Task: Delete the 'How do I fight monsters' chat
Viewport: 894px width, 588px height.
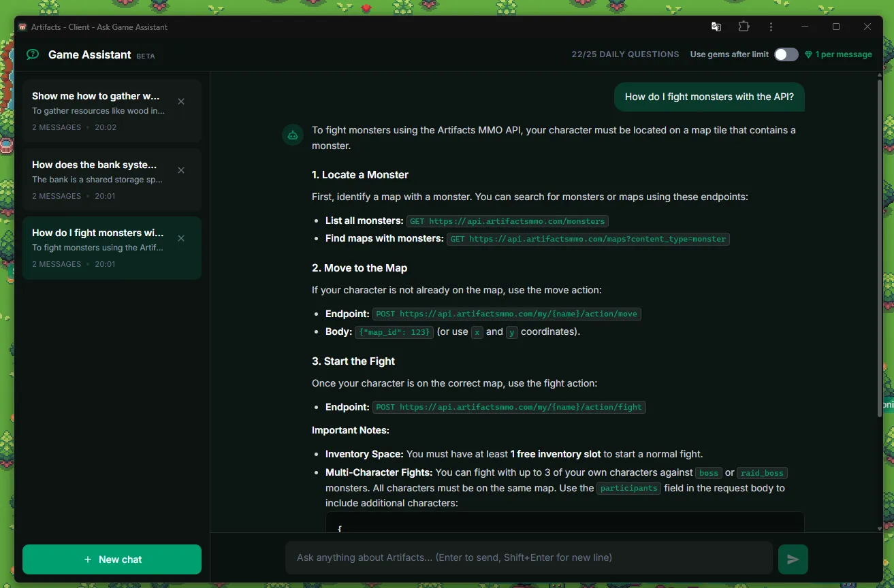Action: coord(181,238)
